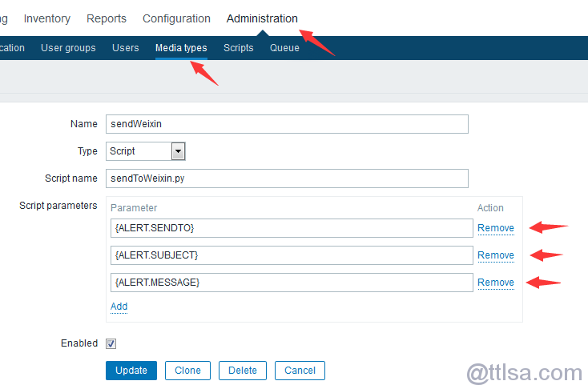Screen dimensions: 588x389
Task: Open the Configuration menu
Action: [x=176, y=18]
